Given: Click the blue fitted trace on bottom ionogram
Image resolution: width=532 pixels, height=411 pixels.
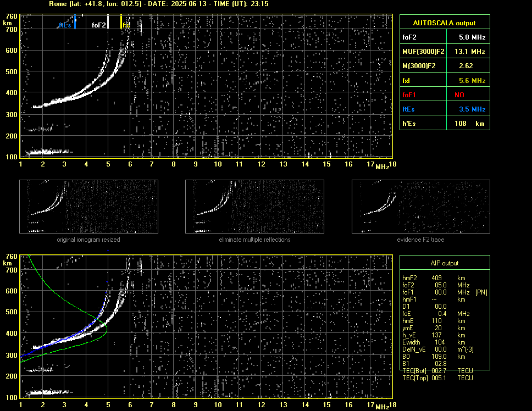Looking at the screenshot, I should [x=80, y=332].
